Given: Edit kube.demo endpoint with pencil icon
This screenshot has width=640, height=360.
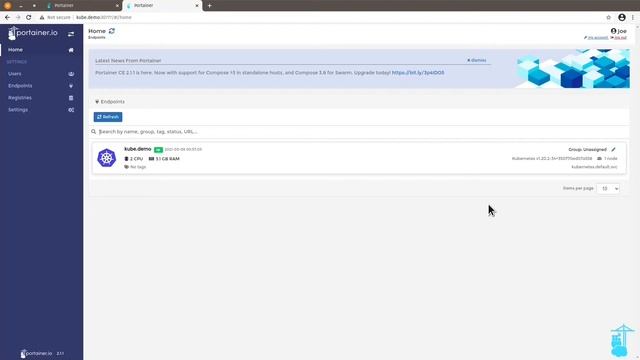Looking at the screenshot, I should (613, 150).
